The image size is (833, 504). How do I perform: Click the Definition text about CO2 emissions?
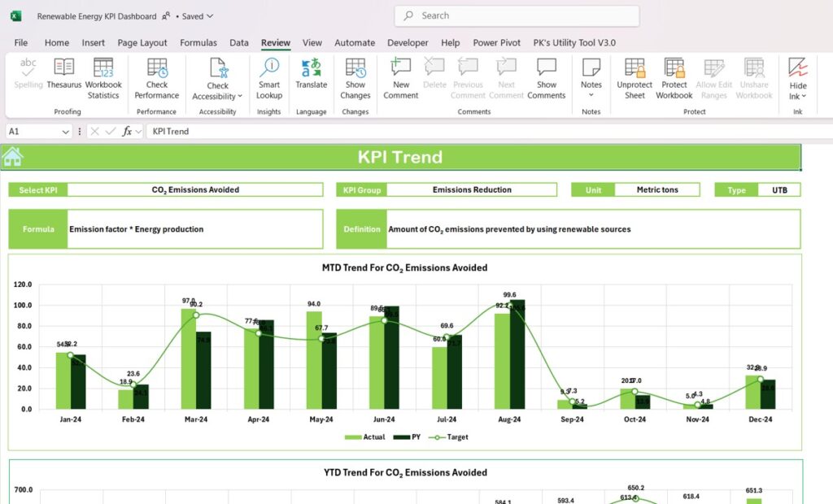(x=509, y=229)
